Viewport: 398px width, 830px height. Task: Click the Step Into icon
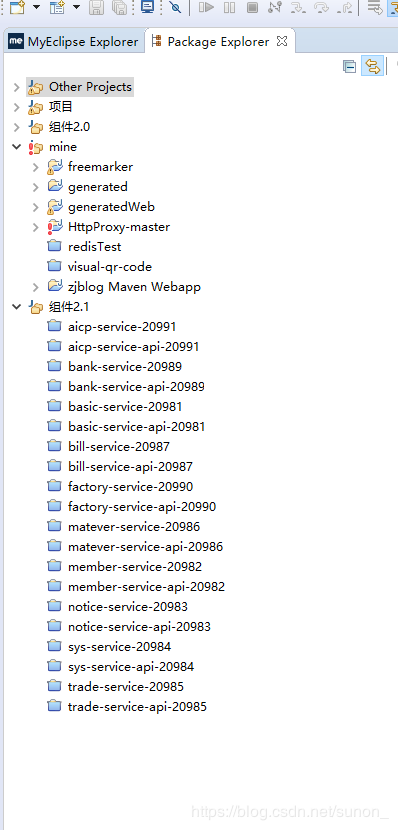click(x=299, y=7)
